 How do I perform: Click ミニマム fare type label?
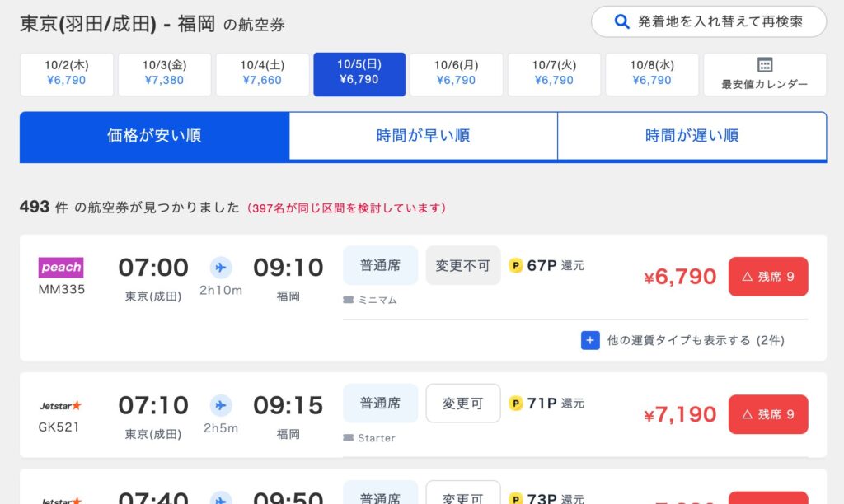tap(377, 300)
